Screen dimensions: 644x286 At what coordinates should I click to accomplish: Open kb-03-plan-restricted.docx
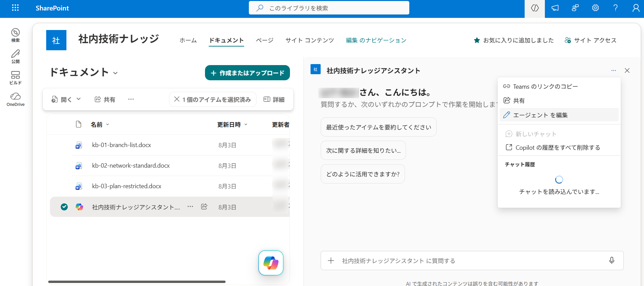(127, 186)
